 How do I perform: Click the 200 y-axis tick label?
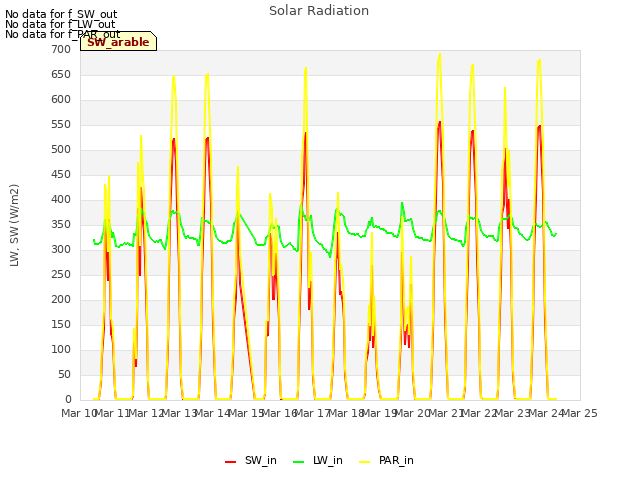pyautogui.click(x=61, y=300)
